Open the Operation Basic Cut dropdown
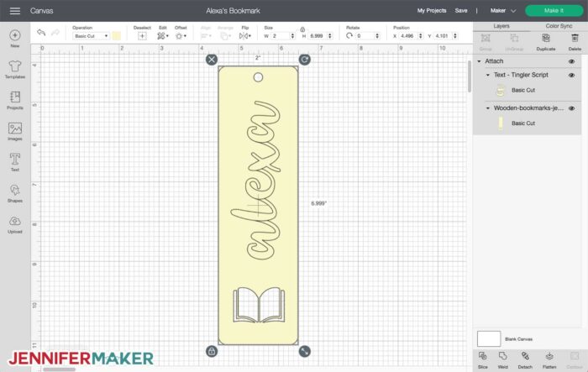 (91, 36)
